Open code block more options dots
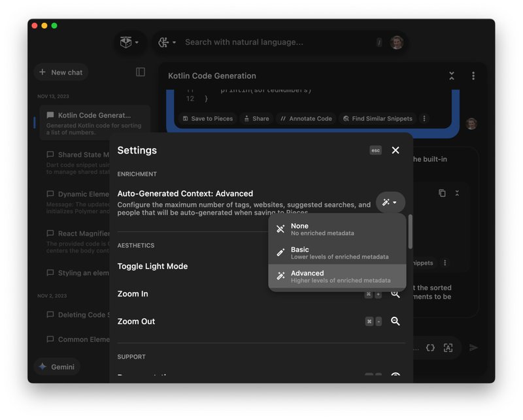The image size is (523, 420). 424,119
